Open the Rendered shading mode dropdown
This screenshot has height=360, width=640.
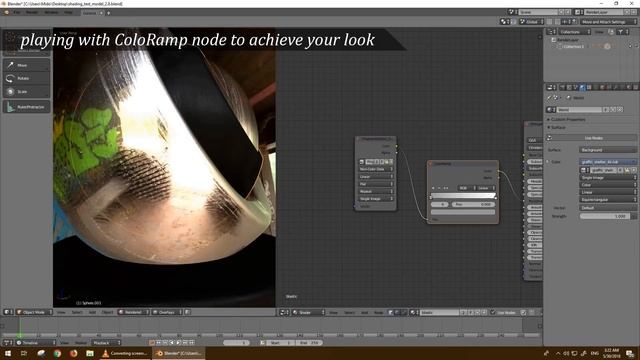click(133, 312)
